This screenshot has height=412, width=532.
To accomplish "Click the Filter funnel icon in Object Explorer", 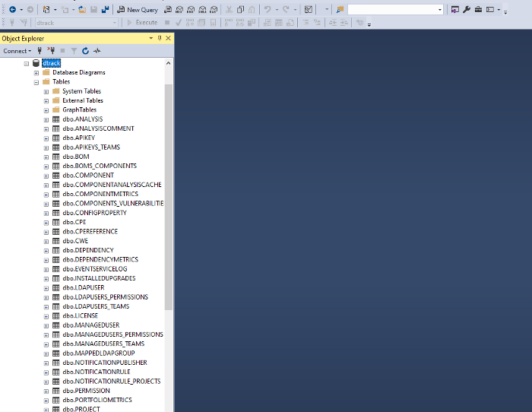I will tap(74, 51).
